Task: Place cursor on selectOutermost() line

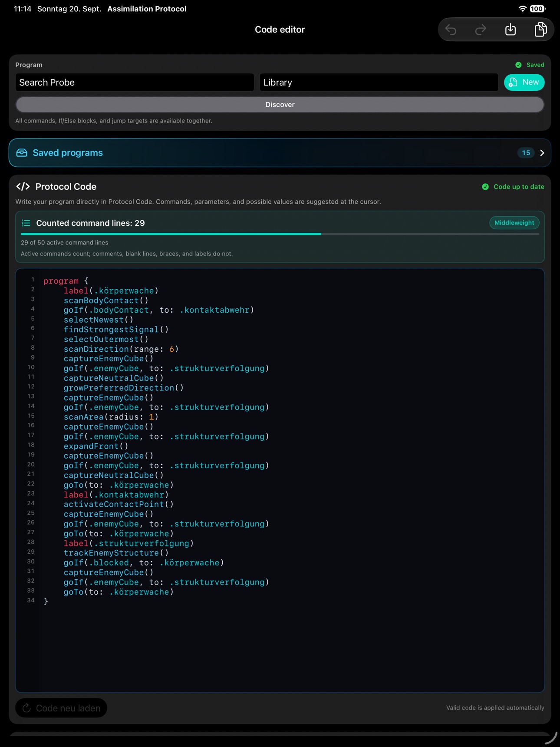Action: pos(106,339)
